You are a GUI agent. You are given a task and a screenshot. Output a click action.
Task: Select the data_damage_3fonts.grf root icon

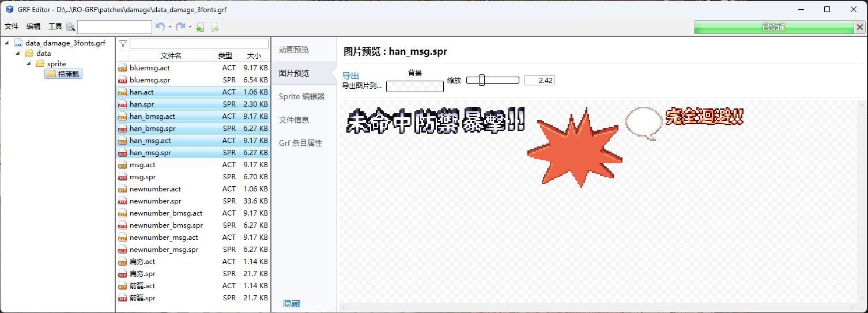18,43
